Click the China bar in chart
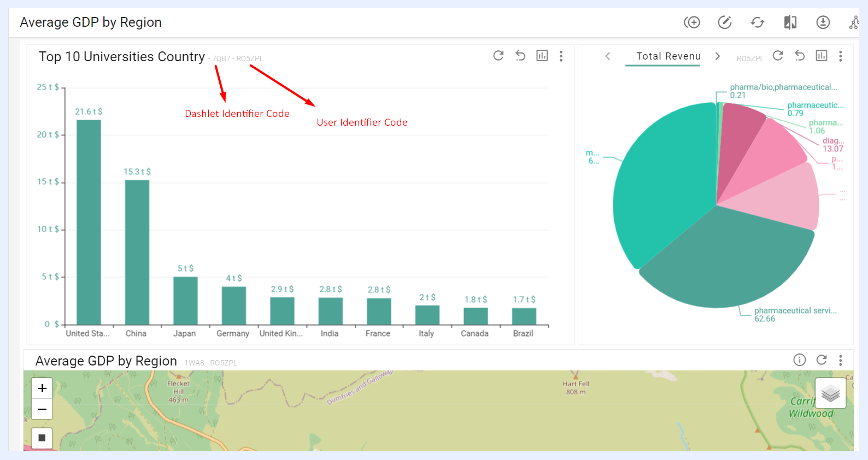Screen dimensions: 868x460 137,252
